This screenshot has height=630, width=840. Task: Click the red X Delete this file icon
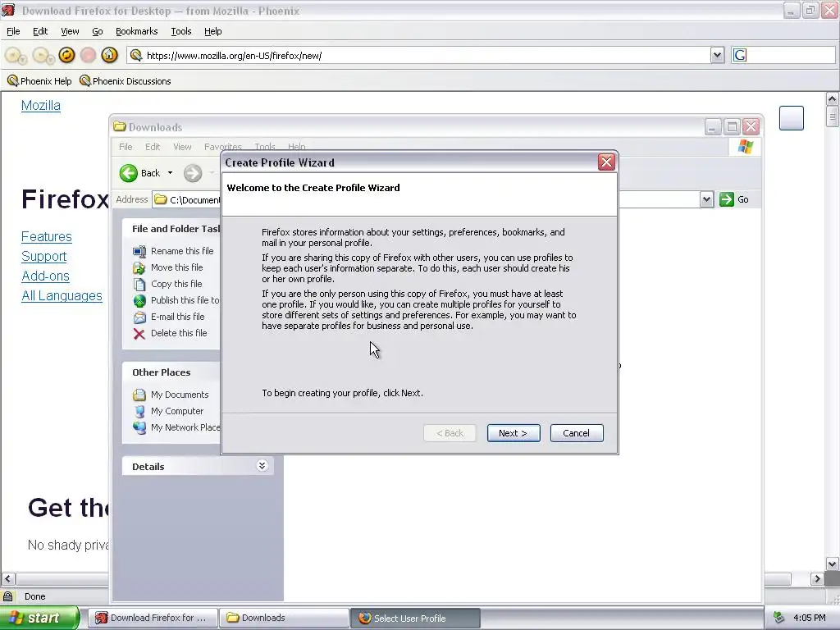click(x=139, y=333)
